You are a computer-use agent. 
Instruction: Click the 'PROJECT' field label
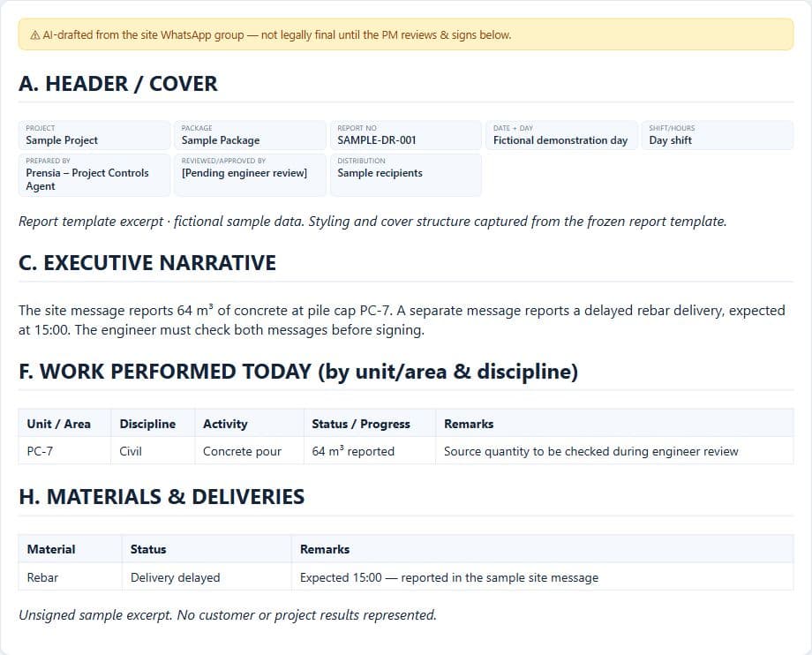coord(40,128)
